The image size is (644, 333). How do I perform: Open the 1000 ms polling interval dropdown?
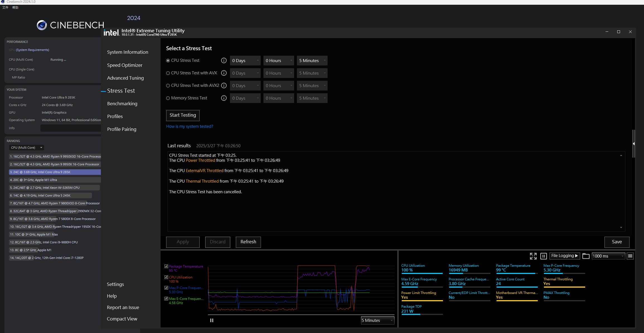(608, 256)
